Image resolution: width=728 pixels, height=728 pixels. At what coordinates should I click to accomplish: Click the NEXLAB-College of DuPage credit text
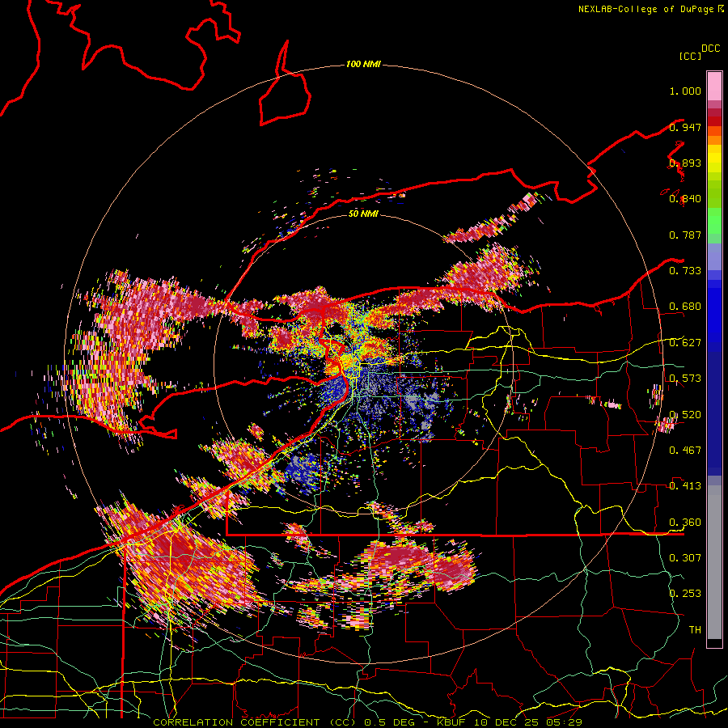[645, 9]
